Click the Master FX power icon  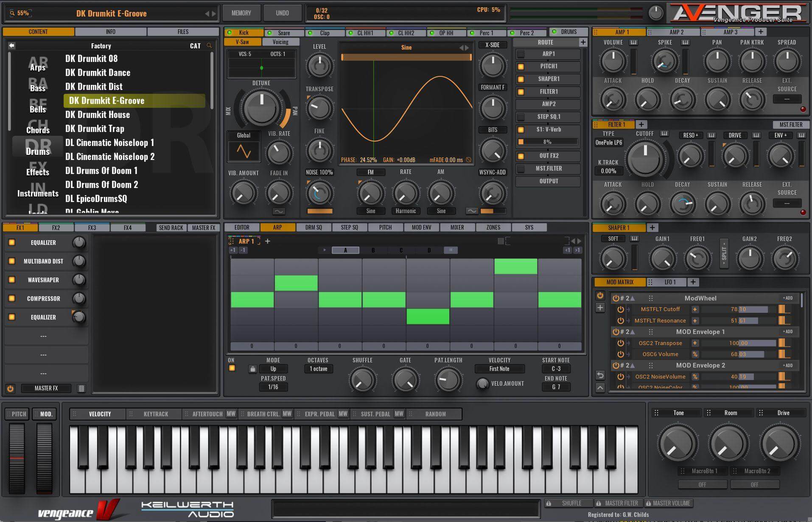10,388
